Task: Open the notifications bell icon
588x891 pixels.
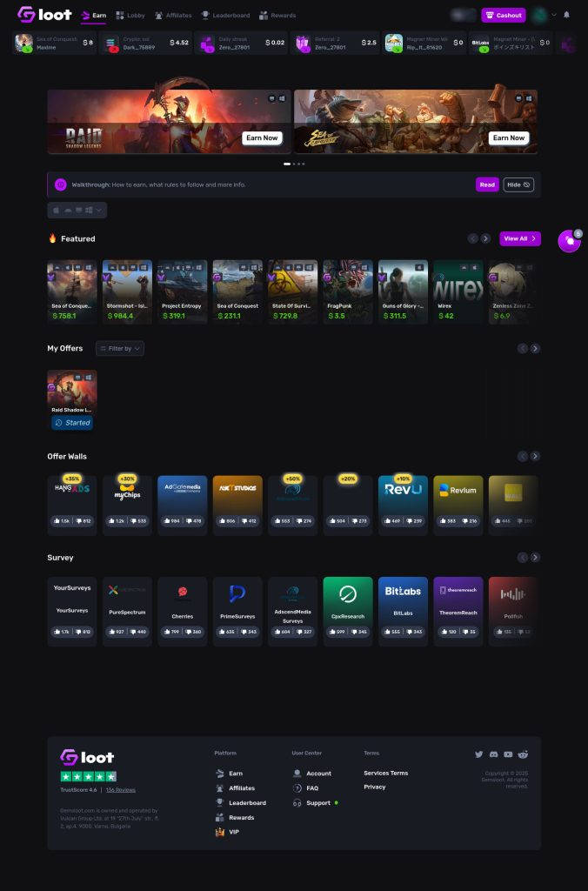Action: [x=566, y=15]
